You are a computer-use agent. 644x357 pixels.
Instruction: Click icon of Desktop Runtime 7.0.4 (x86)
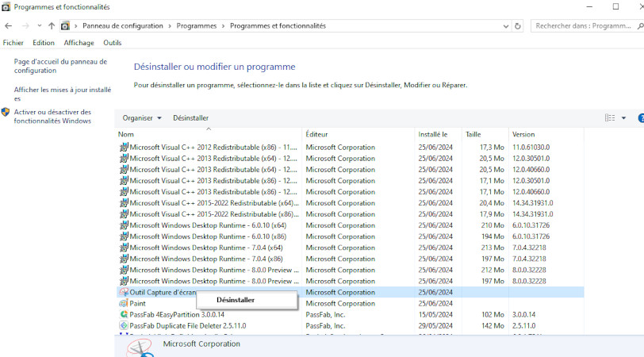124,259
